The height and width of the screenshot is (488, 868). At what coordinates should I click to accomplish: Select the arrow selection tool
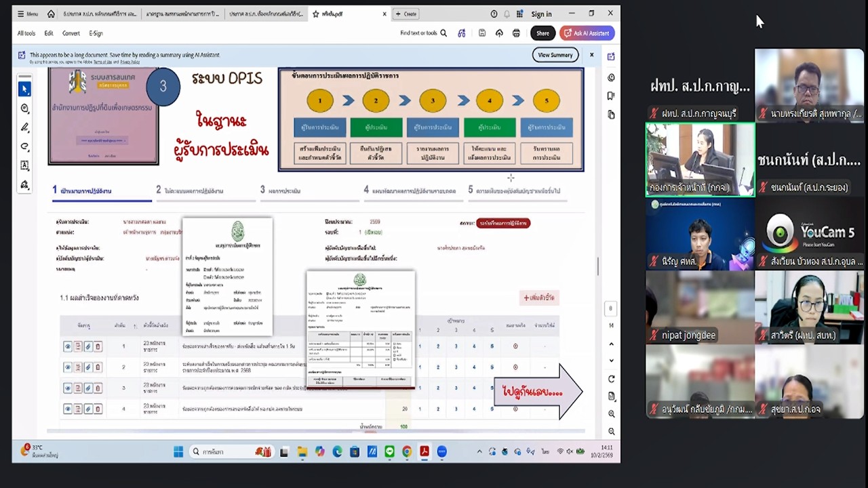coord(24,89)
